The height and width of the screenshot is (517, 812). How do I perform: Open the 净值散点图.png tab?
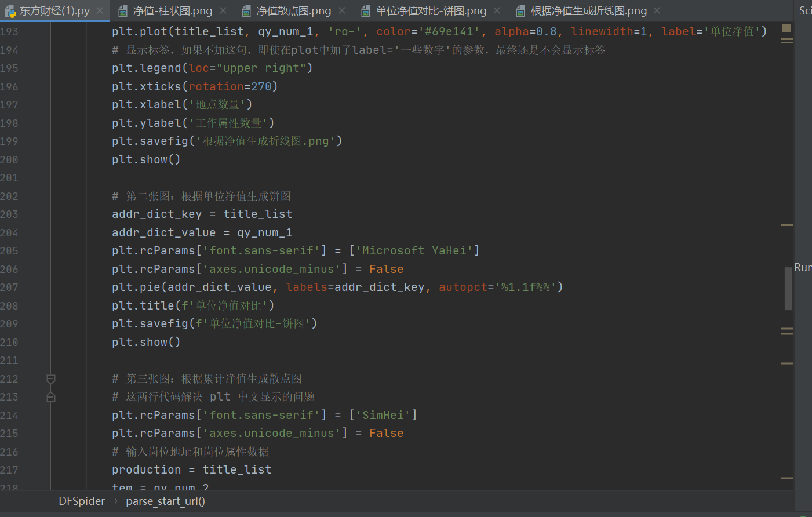coord(294,10)
